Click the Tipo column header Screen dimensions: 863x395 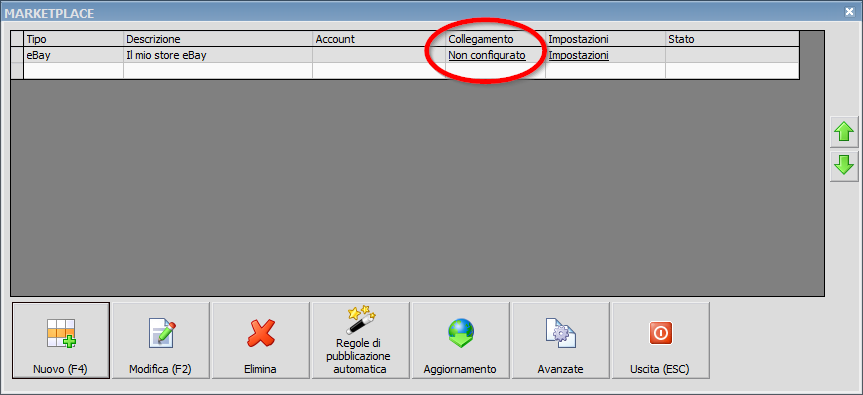[x=73, y=39]
